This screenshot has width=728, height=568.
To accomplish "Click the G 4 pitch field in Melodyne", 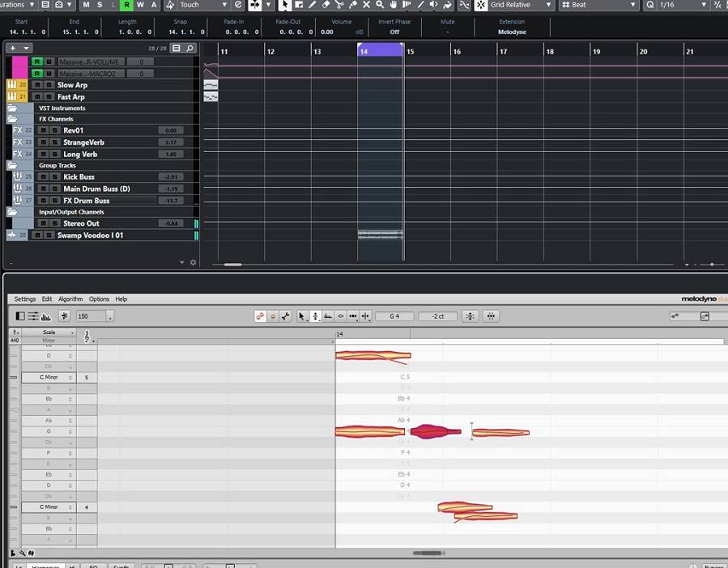I will pos(394,316).
